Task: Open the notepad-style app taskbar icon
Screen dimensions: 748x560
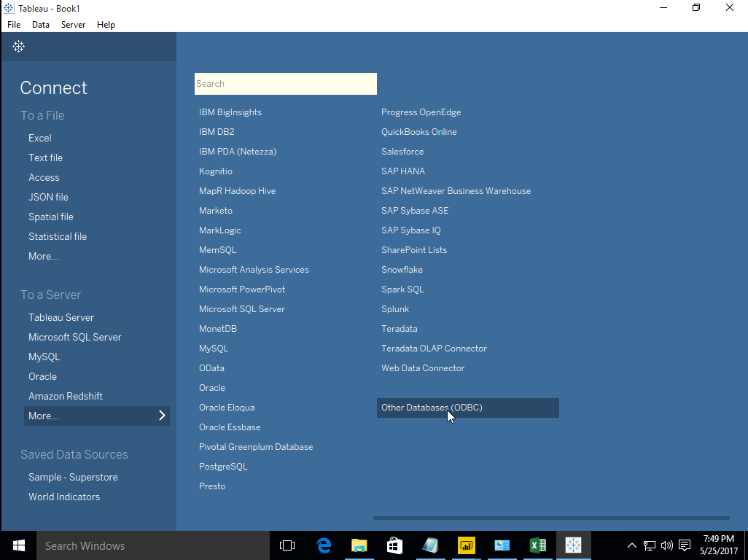Action: coord(430,545)
